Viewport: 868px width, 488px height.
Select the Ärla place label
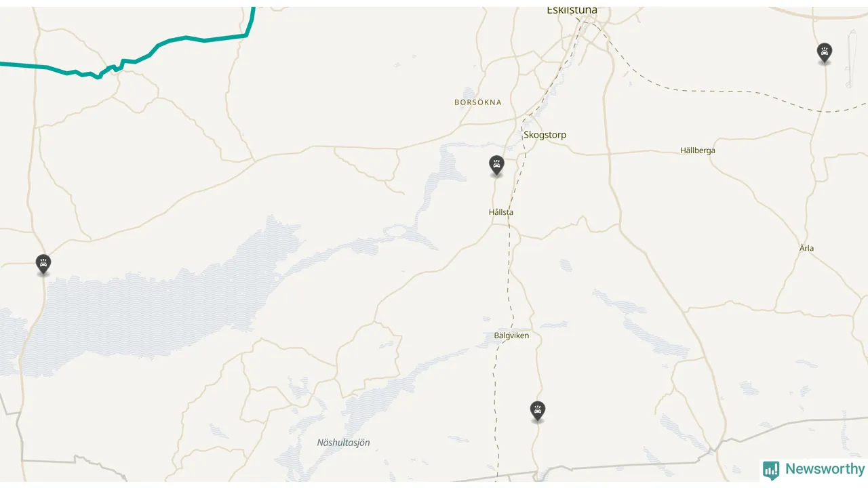click(806, 248)
